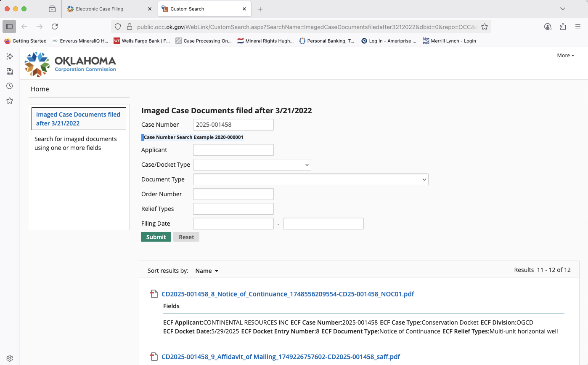The height and width of the screenshot is (365, 588).
Task: Open the Log In Ameriprise bookmark
Action: point(389,41)
